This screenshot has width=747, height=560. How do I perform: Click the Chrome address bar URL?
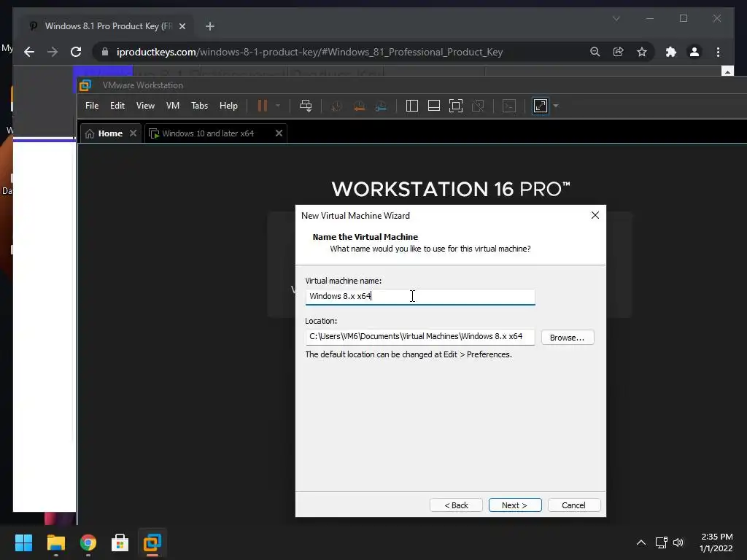click(x=309, y=52)
